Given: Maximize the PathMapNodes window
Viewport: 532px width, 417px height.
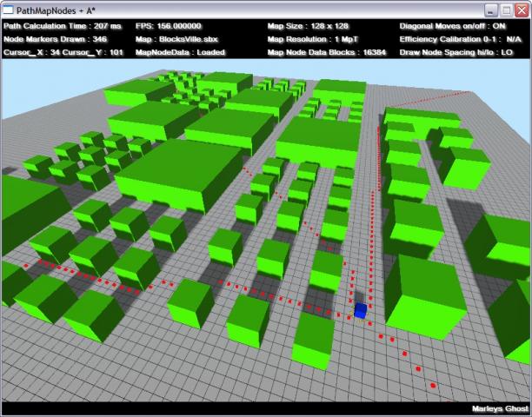Looking at the screenshot, I should point(506,10).
